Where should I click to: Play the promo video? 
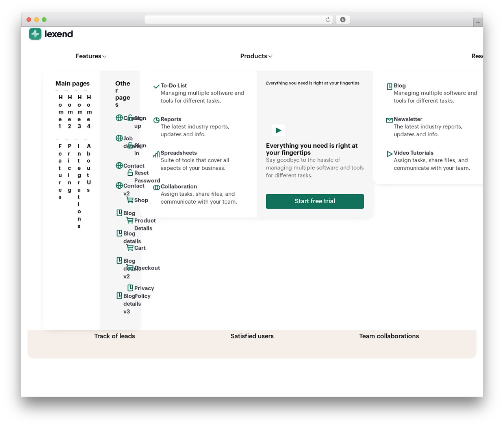278,130
